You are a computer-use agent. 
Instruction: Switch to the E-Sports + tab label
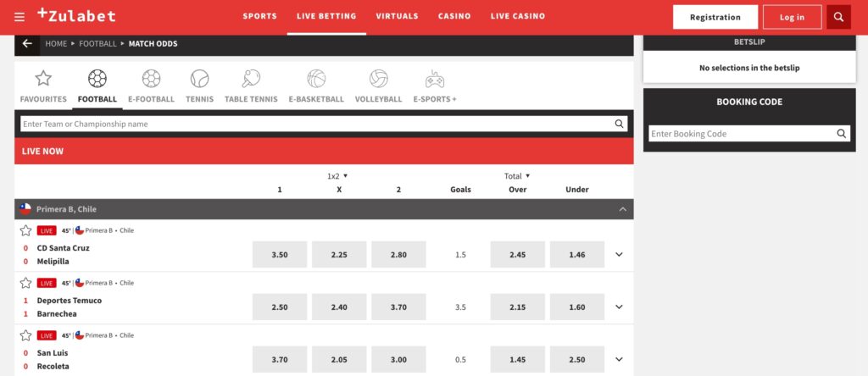pyautogui.click(x=435, y=99)
